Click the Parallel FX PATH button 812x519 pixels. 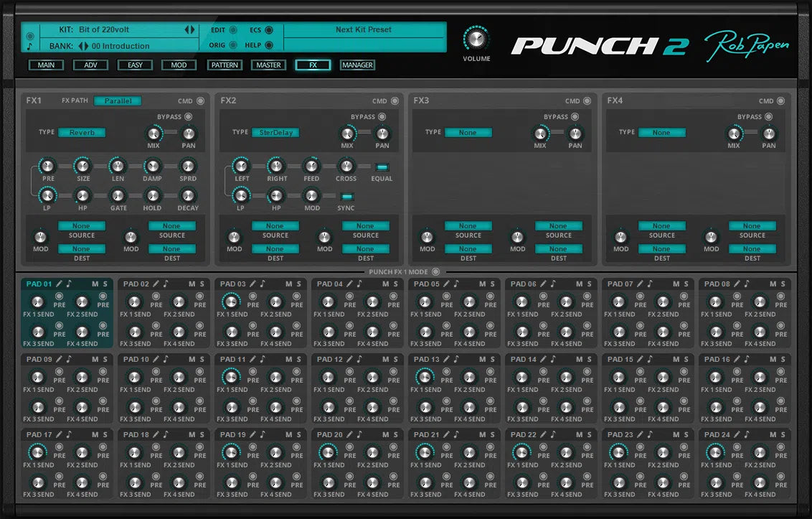click(117, 100)
